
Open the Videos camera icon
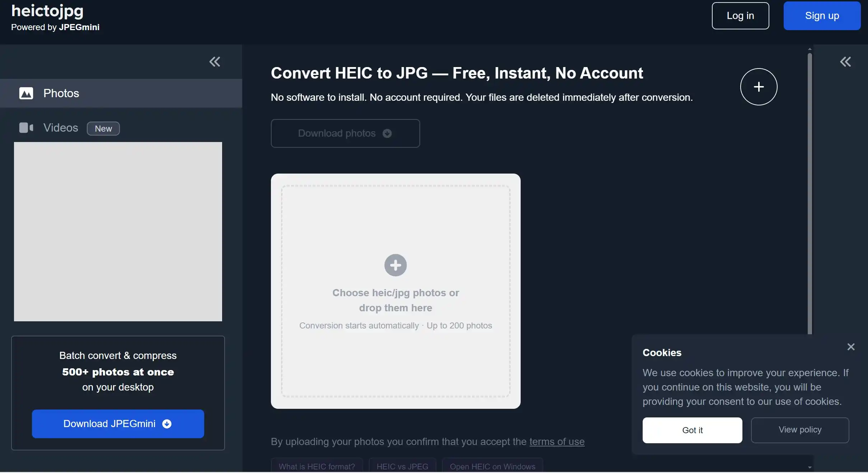point(26,128)
